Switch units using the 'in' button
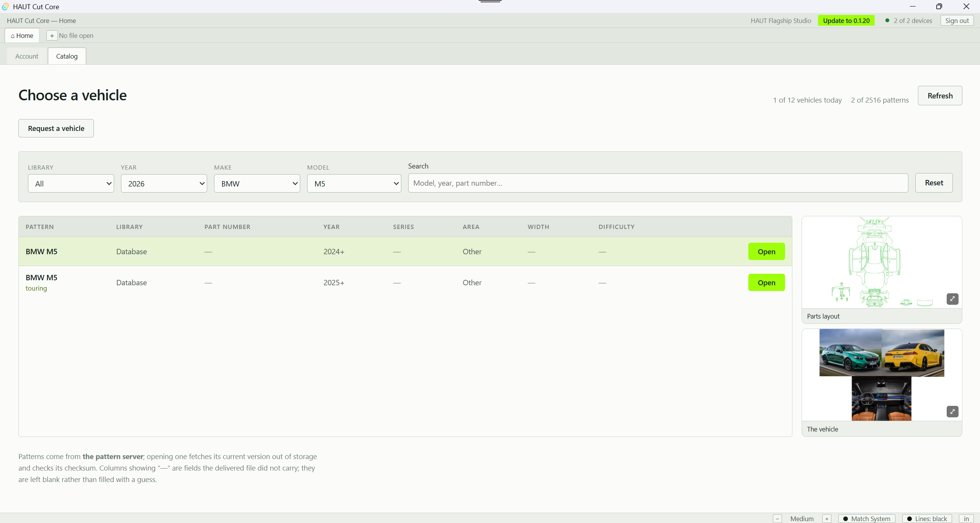 (966, 519)
